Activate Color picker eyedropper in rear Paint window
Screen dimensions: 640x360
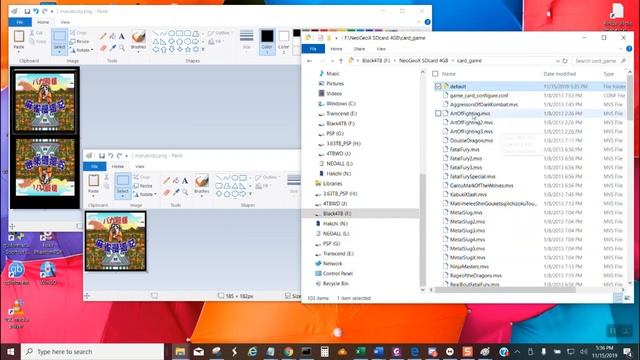[x=113, y=48]
